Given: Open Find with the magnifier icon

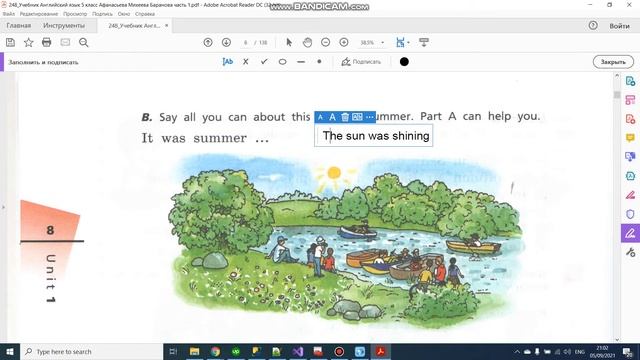Looking at the screenshot, I should click(x=84, y=42).
